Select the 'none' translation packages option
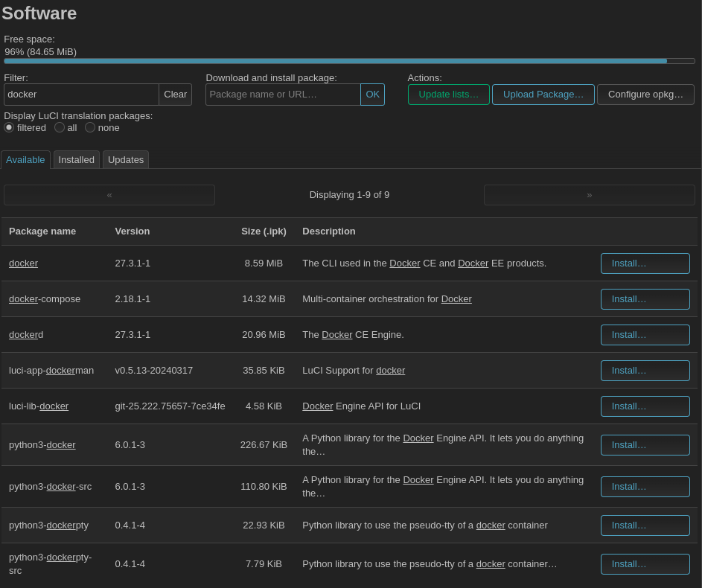 [x=90, y=127]
